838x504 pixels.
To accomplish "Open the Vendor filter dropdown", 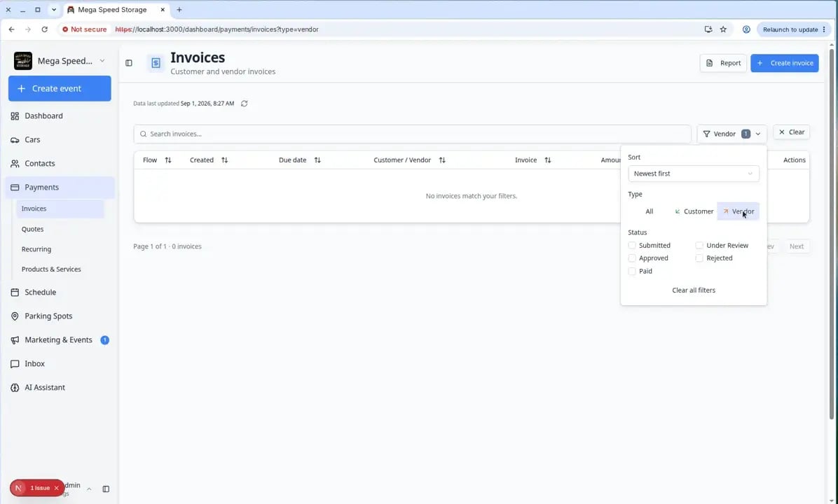I will (x=731, y=134).
